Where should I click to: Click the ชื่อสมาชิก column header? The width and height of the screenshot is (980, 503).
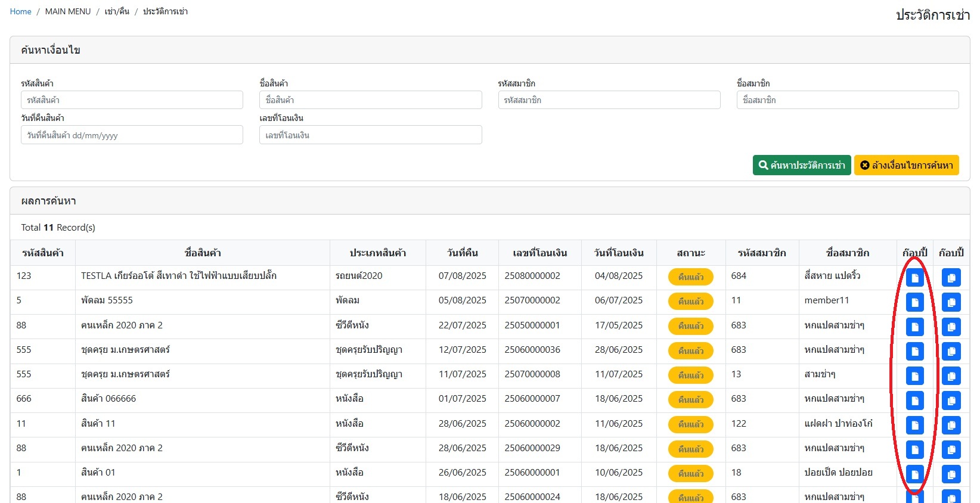848,253
